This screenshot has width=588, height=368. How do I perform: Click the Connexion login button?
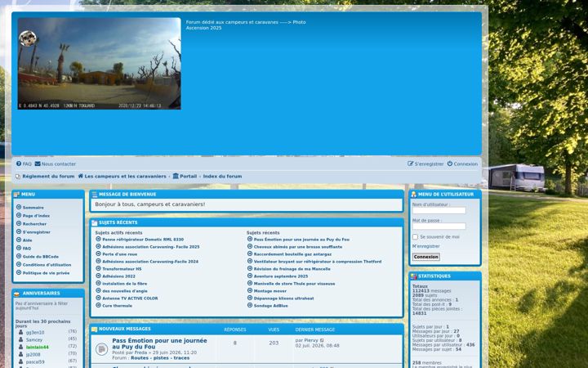[x=426, y=257]
